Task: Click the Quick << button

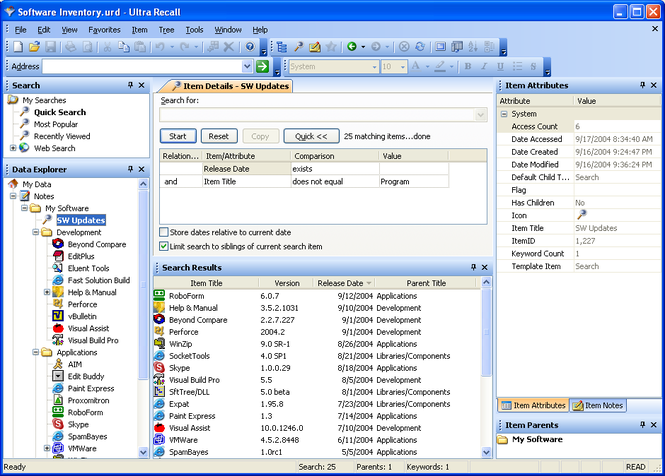Action: 311,136
